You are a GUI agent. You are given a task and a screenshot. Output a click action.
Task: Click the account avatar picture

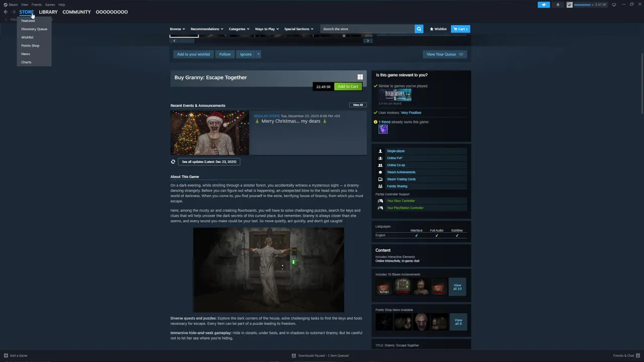(570, 5)
